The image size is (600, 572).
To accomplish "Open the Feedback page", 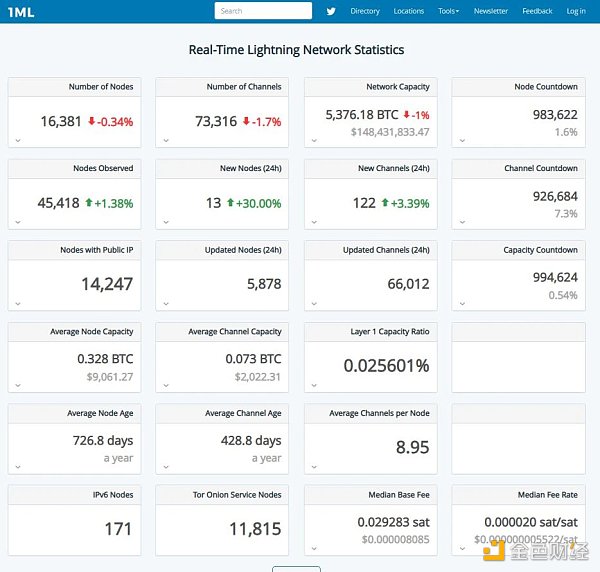I will pyautogui.click(x=537, y=11).
